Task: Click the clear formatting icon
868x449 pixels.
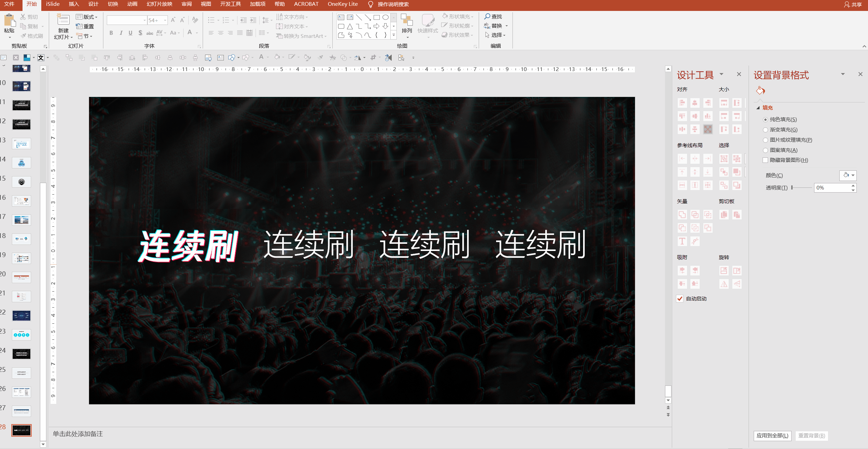Action: tap(195, 20)
